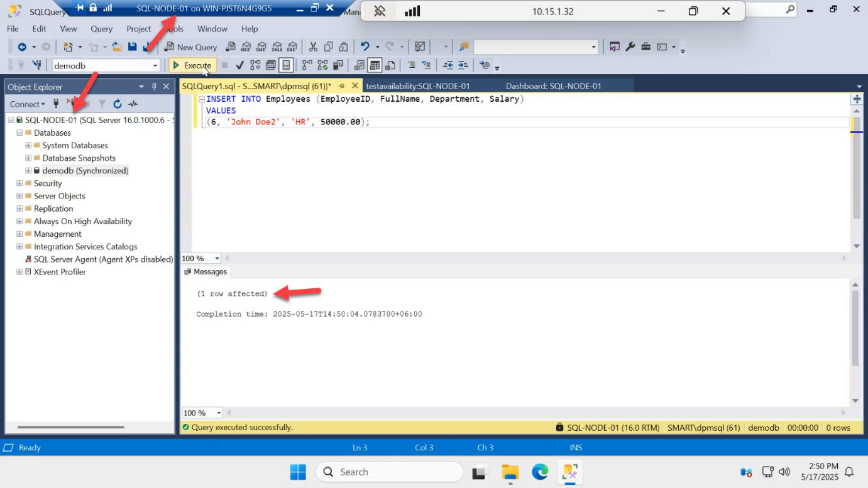Viewport: 868px width, 488px height.
Task: Open Query Options icon
Action: [x=270, y=65]
